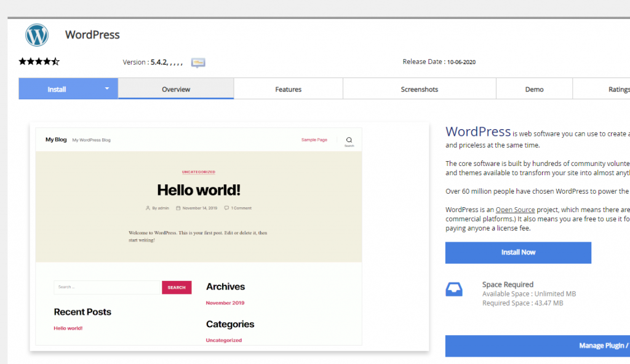Open the Hello world! recent post link
630x364 pixels.
point(68,328)
